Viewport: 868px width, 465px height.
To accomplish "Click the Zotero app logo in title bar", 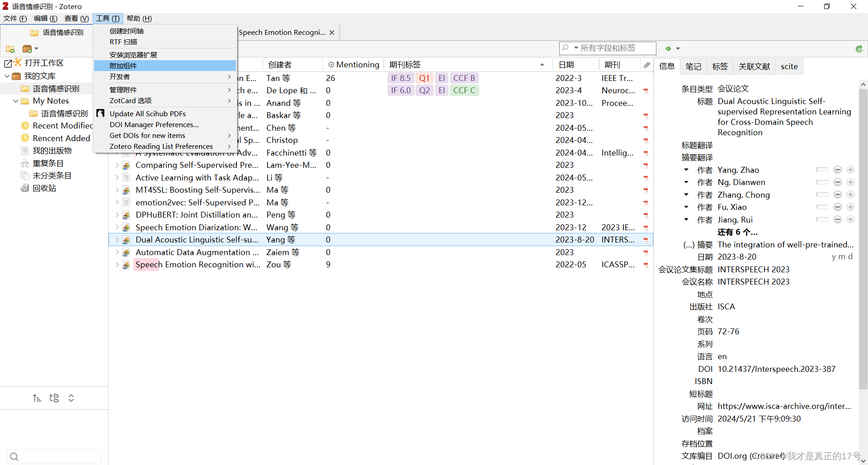I will (5, 6).
